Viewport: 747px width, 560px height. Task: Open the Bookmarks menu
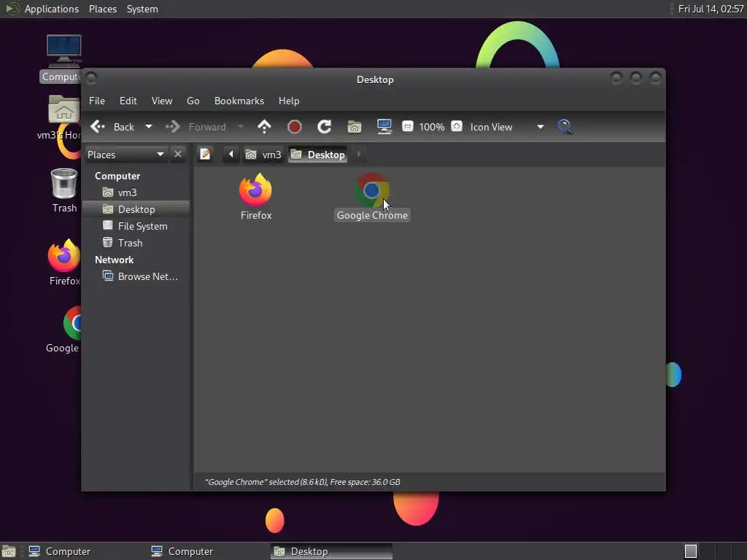click(239, 101)
